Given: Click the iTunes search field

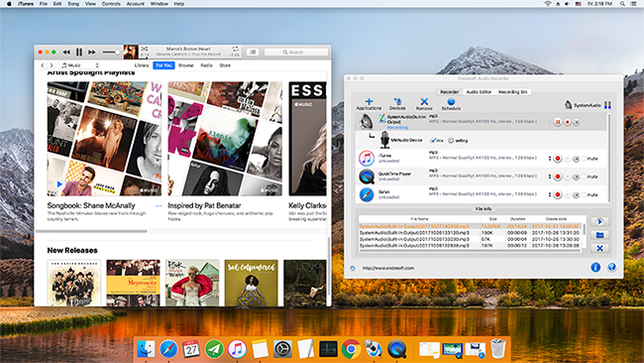Looking at the screenshot, I should 296,53.
